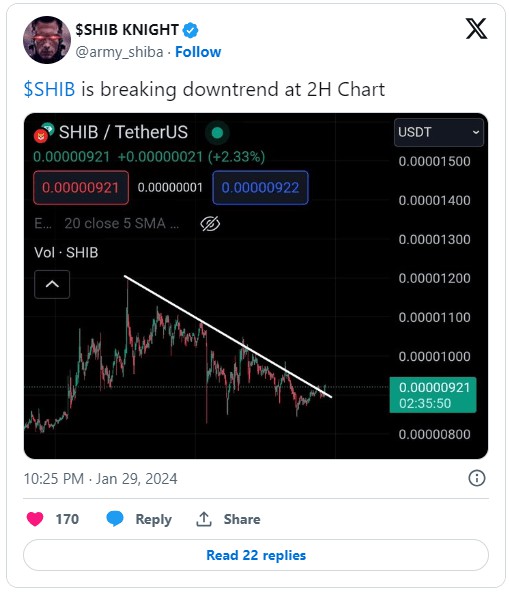Collapse the indicator legend chevron
Image resolution: width=509 pixels, height=593 pixels.
[52, 284]
